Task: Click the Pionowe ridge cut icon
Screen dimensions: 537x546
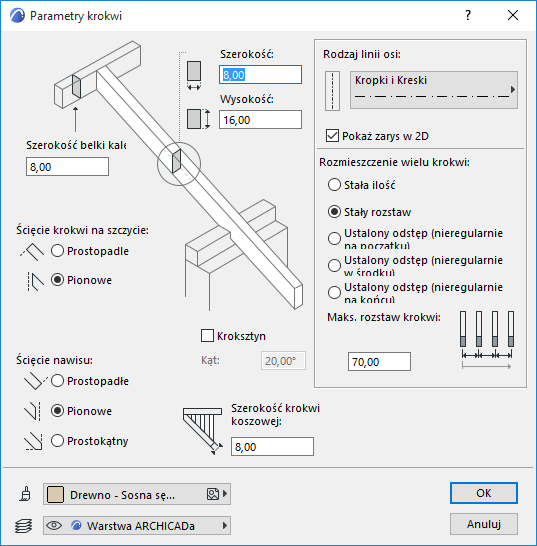Action: [x=35, y=281]
